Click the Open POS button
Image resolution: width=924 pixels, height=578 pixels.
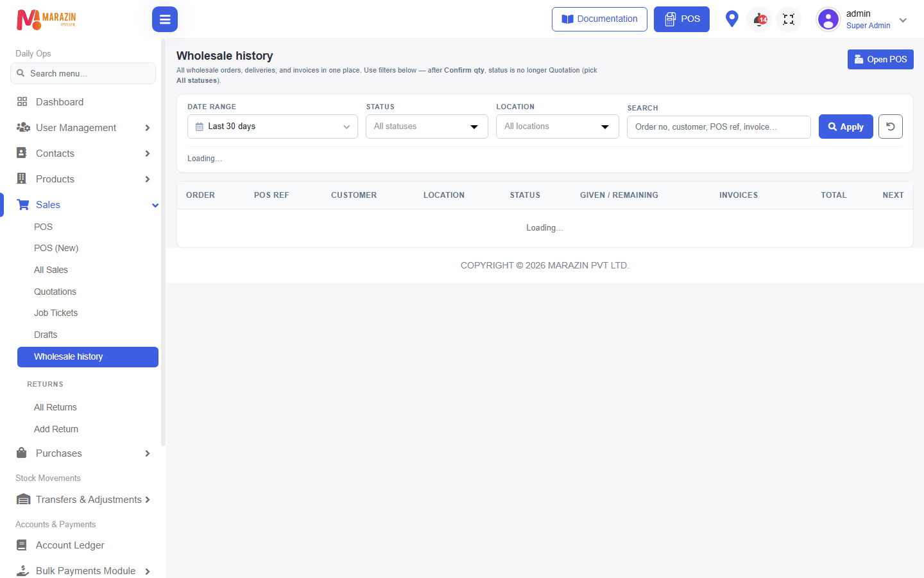click(880, 59)
